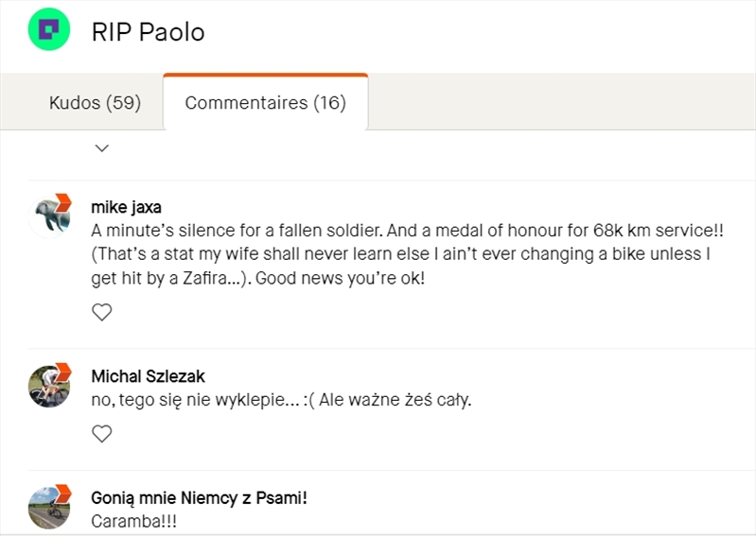Open Michal Szlezak's profile avatar
The height and width of the screenshot is (536, 756).
[47, 386]
